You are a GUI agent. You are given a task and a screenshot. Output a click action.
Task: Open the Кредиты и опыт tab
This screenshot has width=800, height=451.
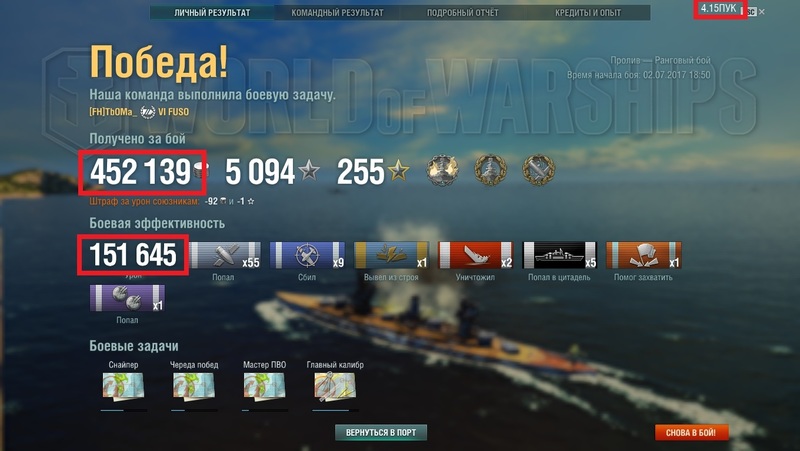pyautogui.click(x=588, y=13)
